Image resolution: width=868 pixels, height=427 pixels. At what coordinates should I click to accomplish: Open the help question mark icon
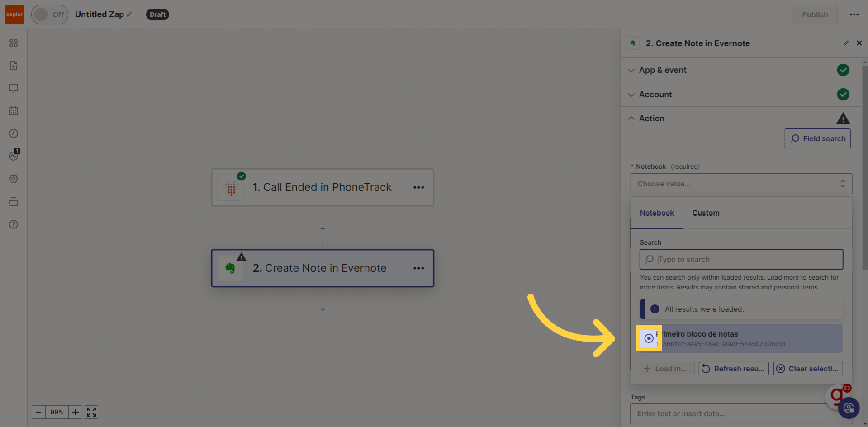tap(14, 224)
